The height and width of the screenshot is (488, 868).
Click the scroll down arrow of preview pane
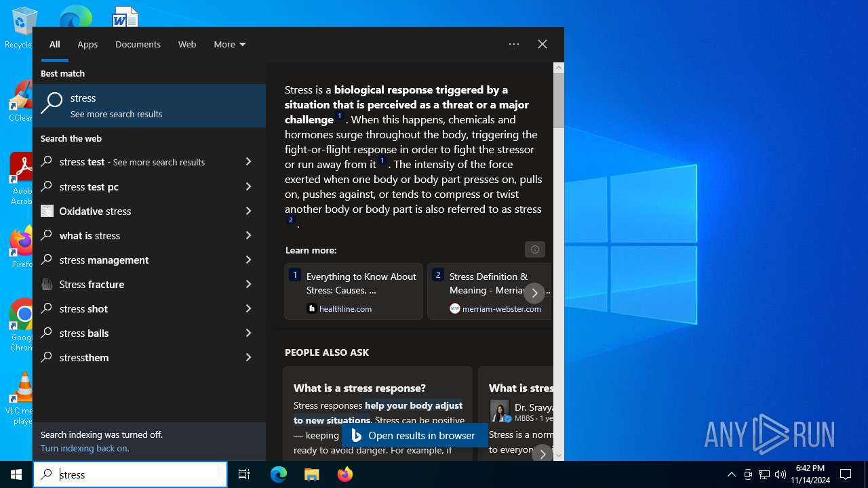(x=559, y=455)
